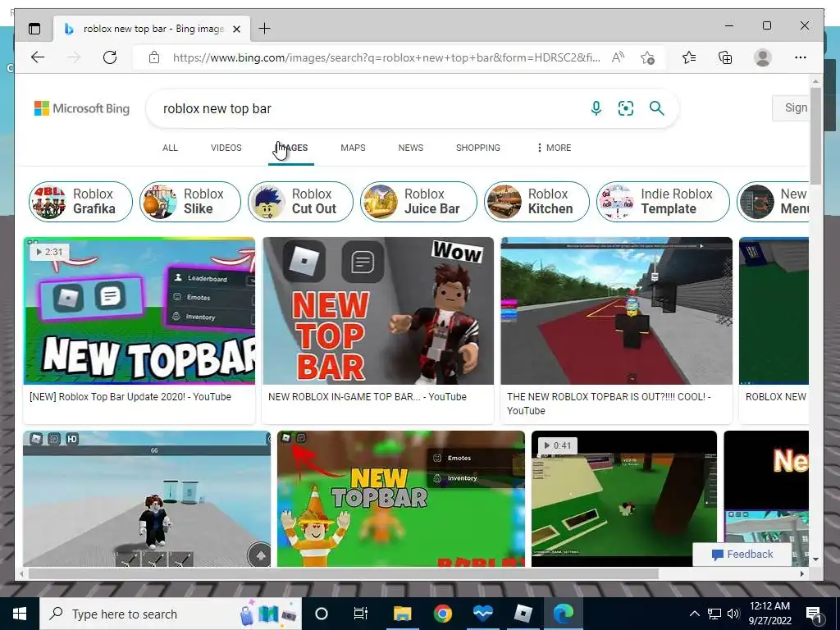Open red road Roblox gameplay thumbnail
This screenshot has height=630, width=840.
(x=617, y=311)
